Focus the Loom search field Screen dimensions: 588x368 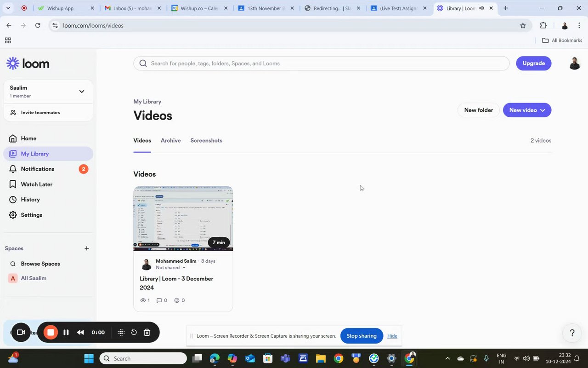pos(322,63)
